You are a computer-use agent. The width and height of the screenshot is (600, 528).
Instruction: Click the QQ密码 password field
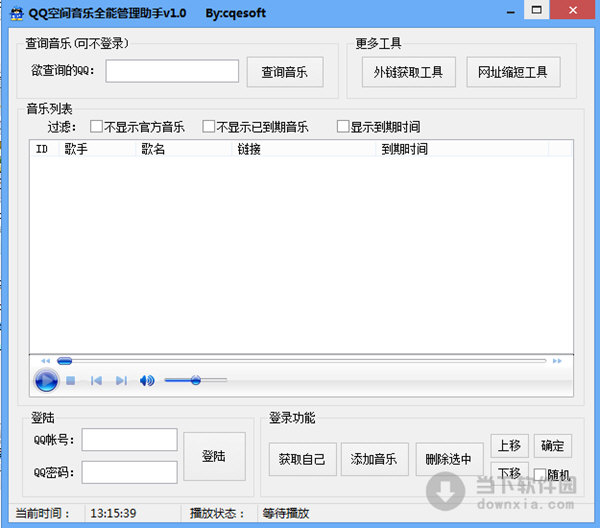(x=129, y=473)
